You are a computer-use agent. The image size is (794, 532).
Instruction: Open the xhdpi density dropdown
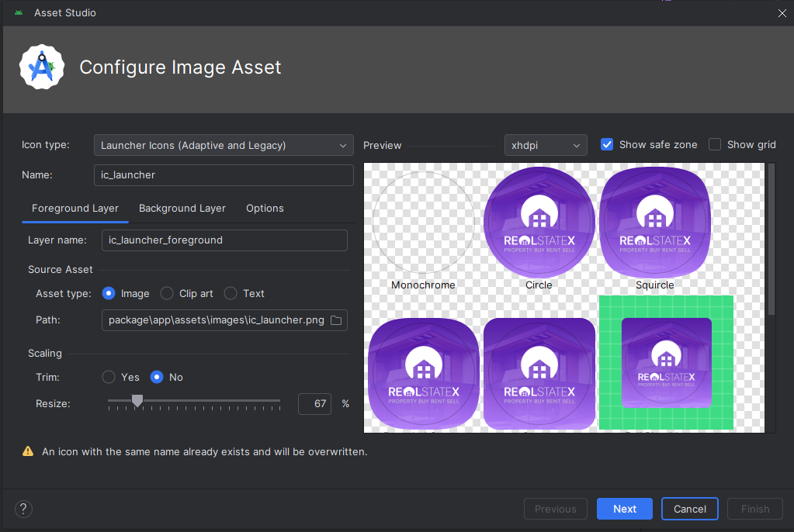pyautogui.click(x=546, y=145)
